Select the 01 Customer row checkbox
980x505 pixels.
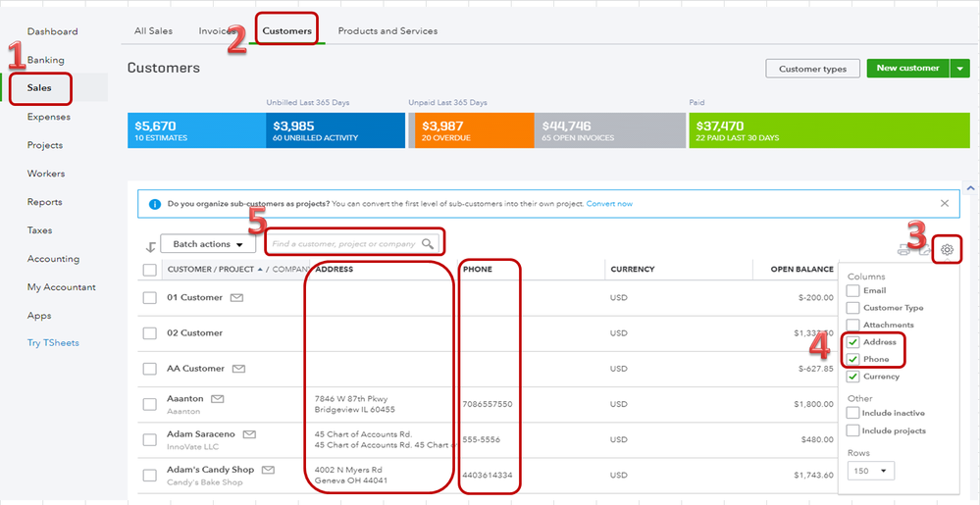point(149,298)
